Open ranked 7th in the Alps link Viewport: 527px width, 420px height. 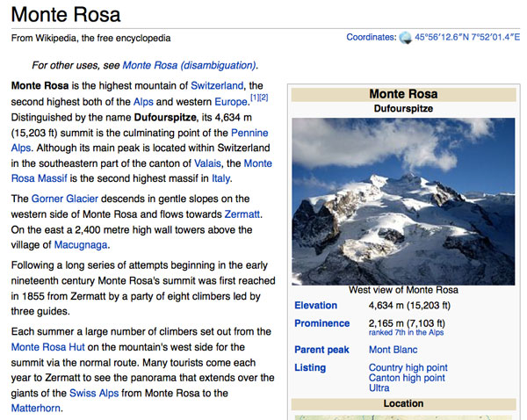[x=406, y=332]
